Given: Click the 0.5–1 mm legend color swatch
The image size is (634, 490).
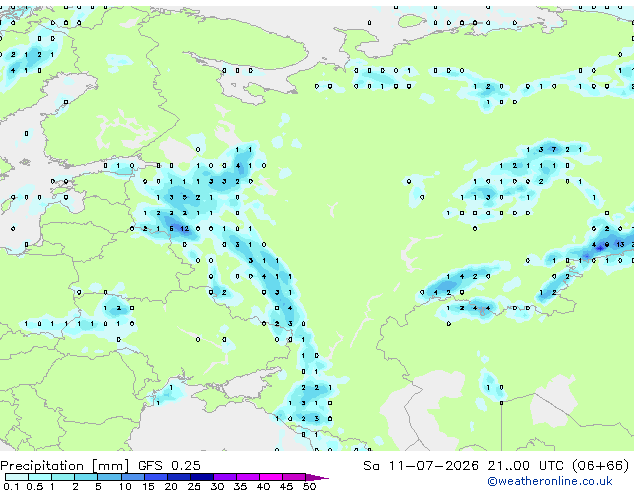Looking at the screenshot, I should pyautogui.click(x=40, y=477).
